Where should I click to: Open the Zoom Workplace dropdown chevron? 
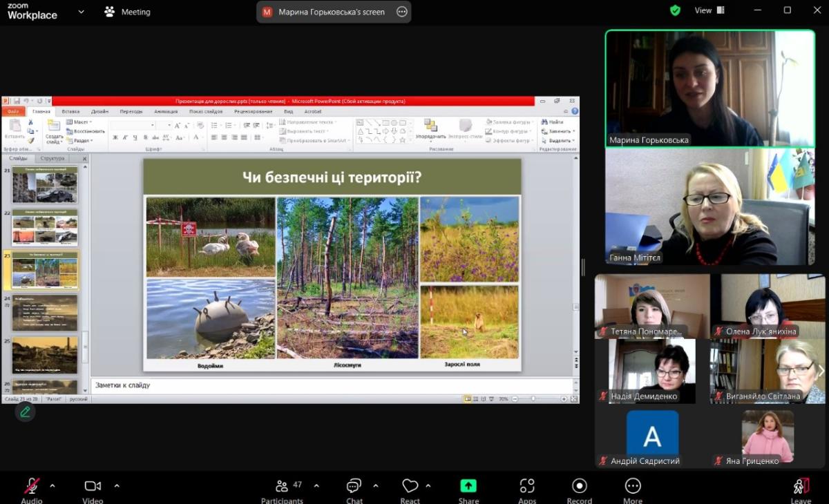pos(82,12)
